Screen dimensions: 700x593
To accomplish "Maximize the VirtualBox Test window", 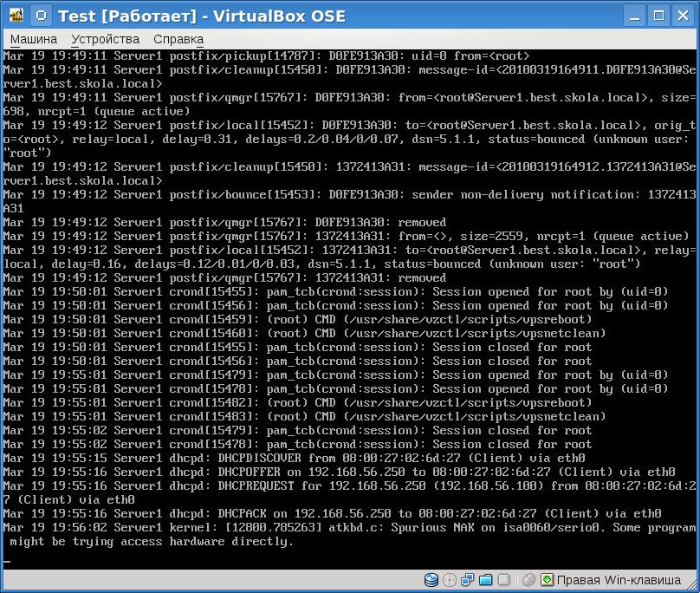I will 660,16.
